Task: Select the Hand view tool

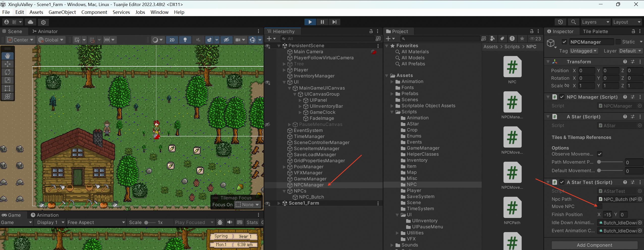Action: 8,56
